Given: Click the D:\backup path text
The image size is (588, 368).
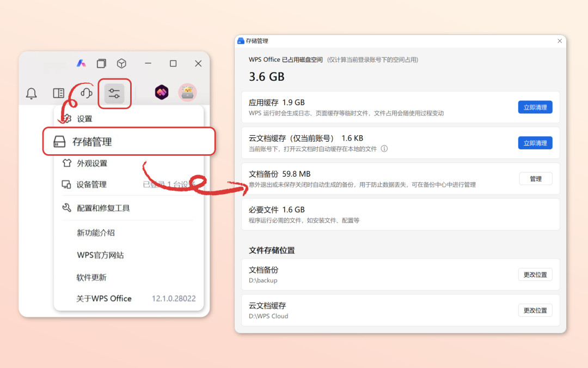Looking at the screenshot, I should tap(263, 281).
